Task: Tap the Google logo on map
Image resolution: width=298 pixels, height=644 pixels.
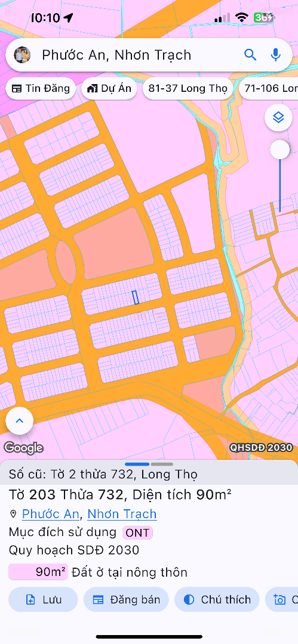Action: (23, 447)
